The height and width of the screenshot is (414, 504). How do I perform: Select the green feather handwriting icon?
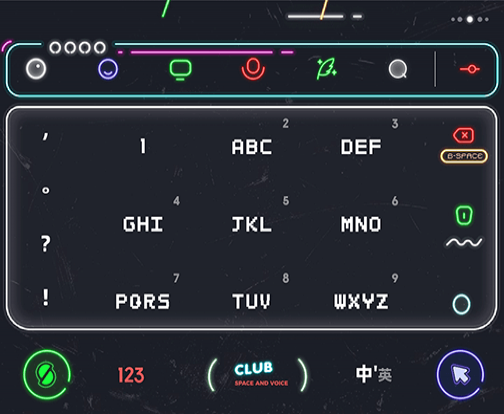[326, 69]
